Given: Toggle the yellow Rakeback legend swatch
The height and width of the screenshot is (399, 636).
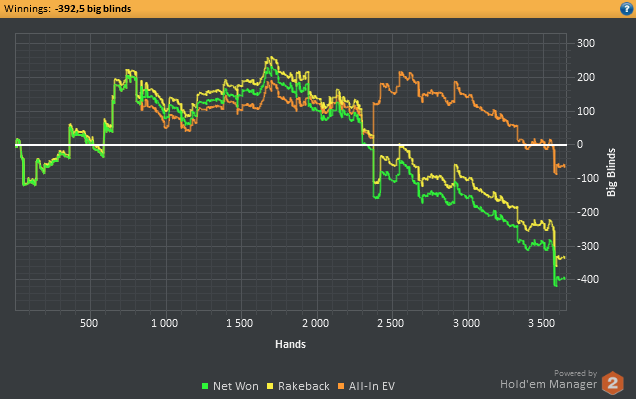Looking at the screenshot, I should [270, 386].
